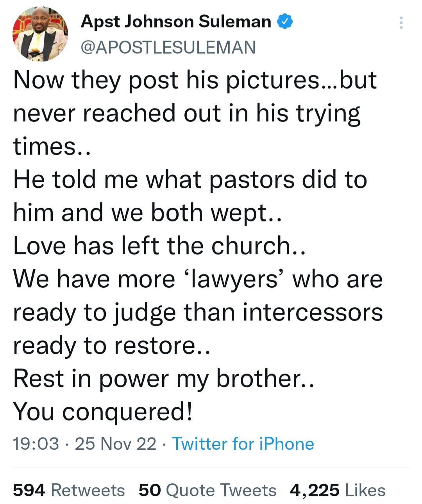This screenshot has height=504, width=422.
Task: Click the blue verified badge
Action: coord(285,22)
